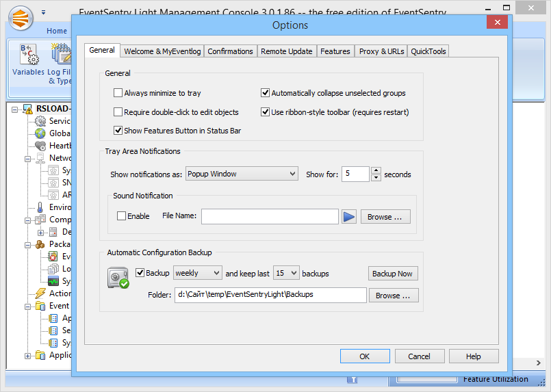Open the keep last 15 backups dropdown
551x392 pixels.
click(286, 273)
